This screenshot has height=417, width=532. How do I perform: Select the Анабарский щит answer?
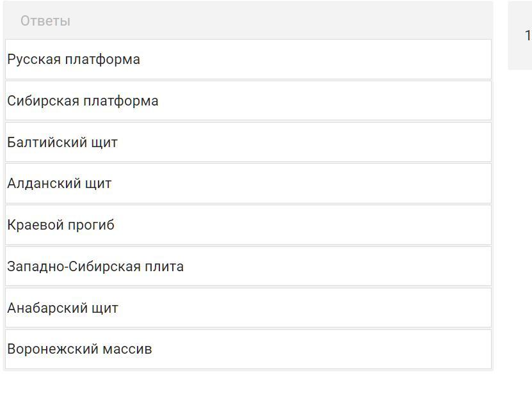click(x=248, y=308)
